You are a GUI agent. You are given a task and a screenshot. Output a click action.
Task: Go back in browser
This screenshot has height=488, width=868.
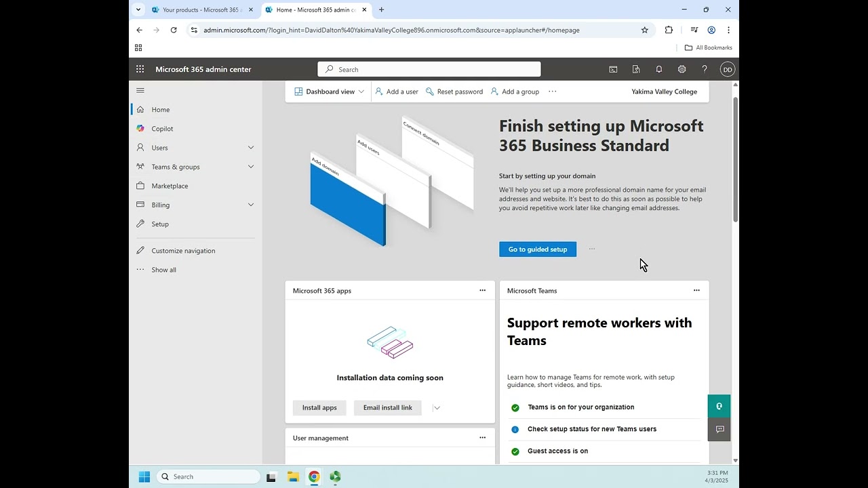pos(140,30)
